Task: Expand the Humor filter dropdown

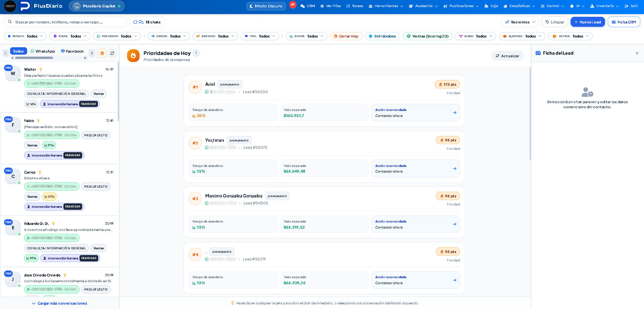Action: [570, 36]
